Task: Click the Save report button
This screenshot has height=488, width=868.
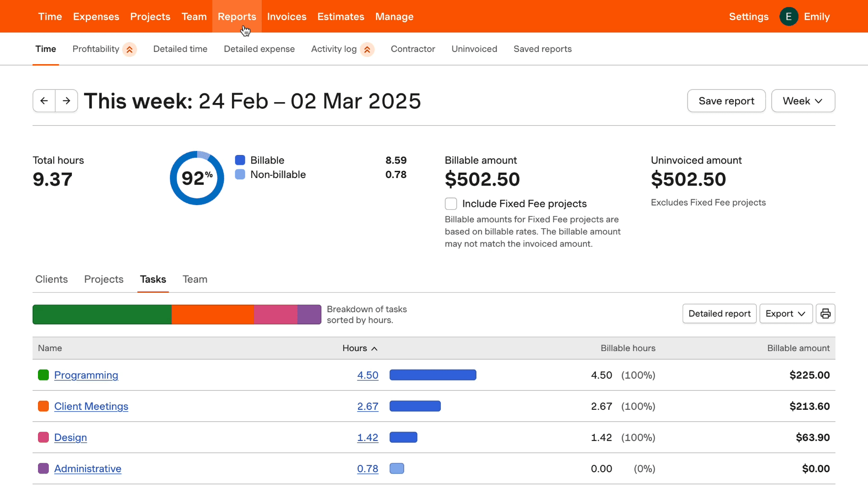Action: (x=726, y=101)
